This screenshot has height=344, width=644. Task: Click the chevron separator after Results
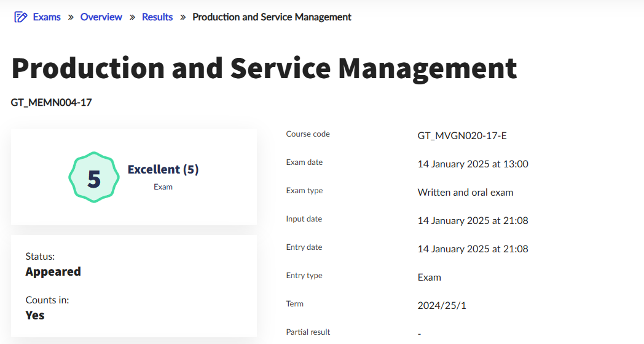pos(183,17)
